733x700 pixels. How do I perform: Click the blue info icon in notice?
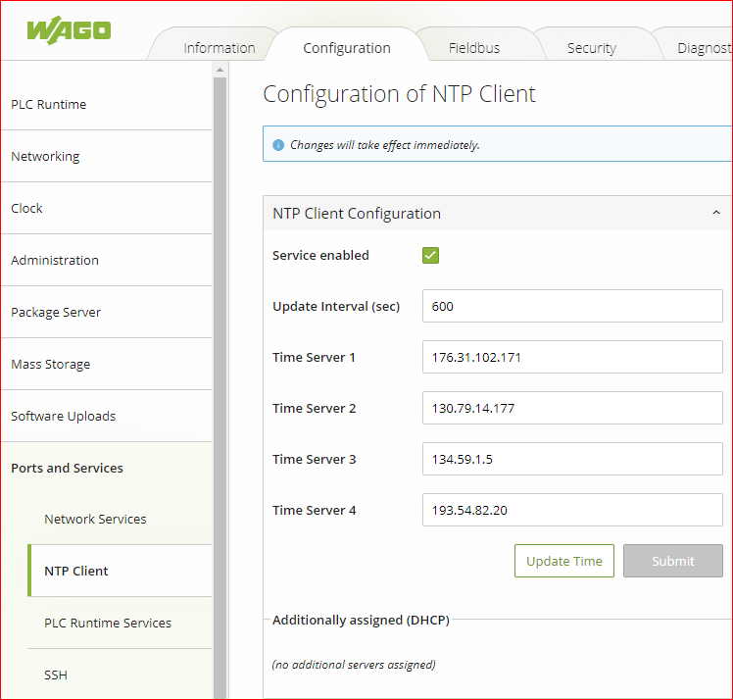[278, 145]
